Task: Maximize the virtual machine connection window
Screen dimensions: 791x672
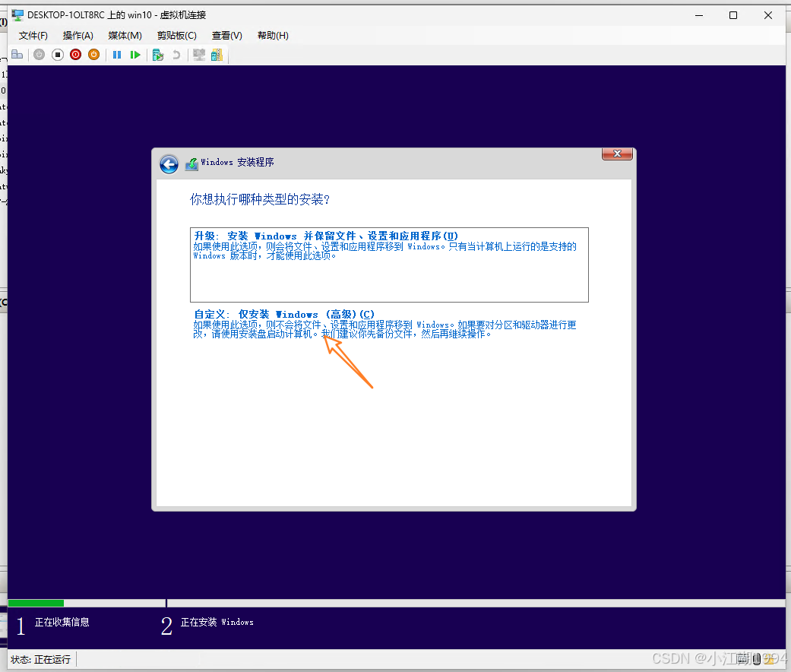Action: [x=733, y=15]
